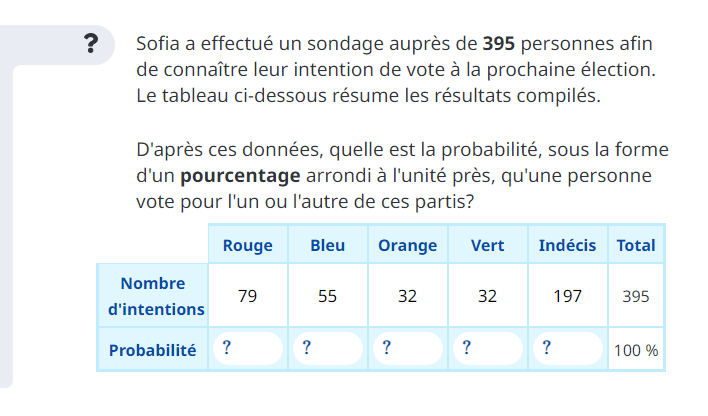Screen dimensions: 708x416
Task: Click the Vert probability answer field
Action: [x=488, y=349]
